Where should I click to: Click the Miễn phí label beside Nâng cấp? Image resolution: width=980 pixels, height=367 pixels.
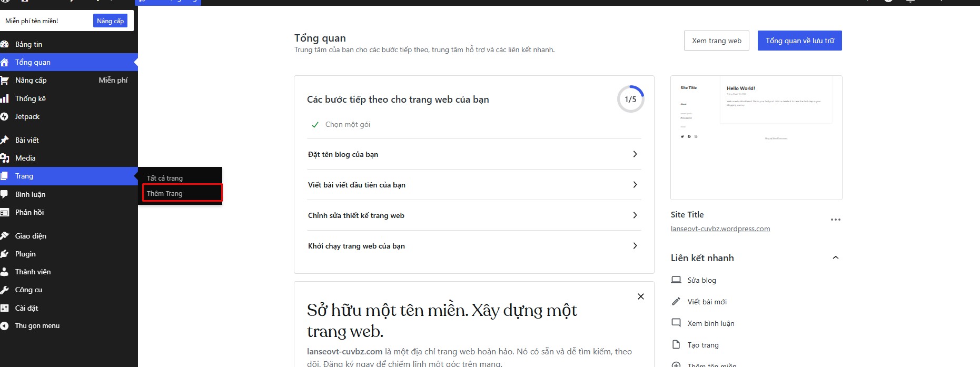coord(113,80)
